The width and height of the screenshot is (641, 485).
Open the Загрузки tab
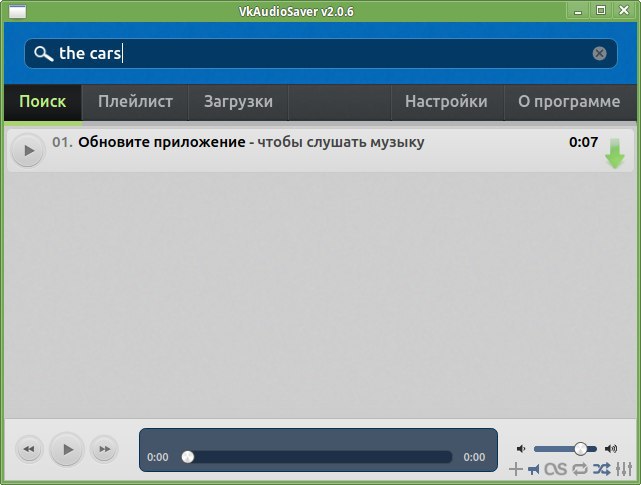coord(238,102)
